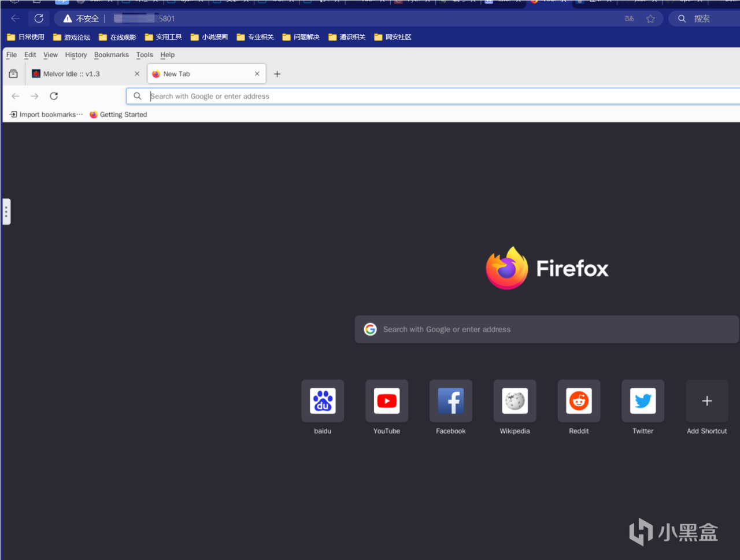Screen dimensions: 740x560
Task: Open the 游戏论坛 bookmarks folder
Action: point(72,37)
